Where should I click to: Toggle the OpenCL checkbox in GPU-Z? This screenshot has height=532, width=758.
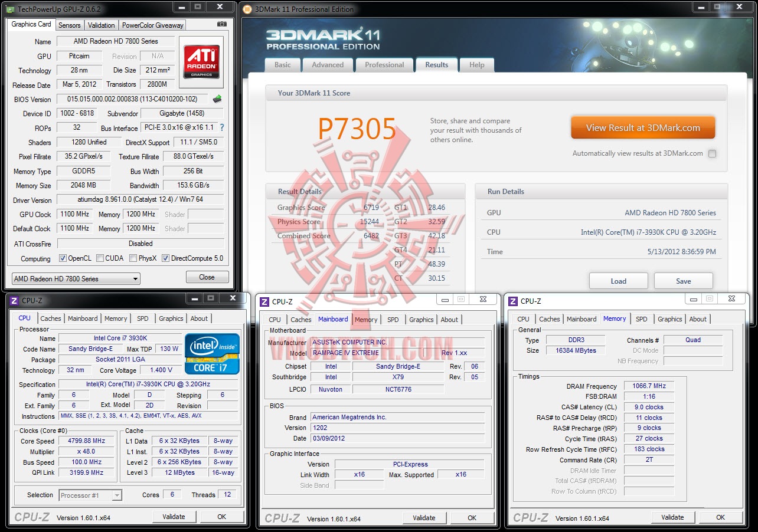(63, 258)
